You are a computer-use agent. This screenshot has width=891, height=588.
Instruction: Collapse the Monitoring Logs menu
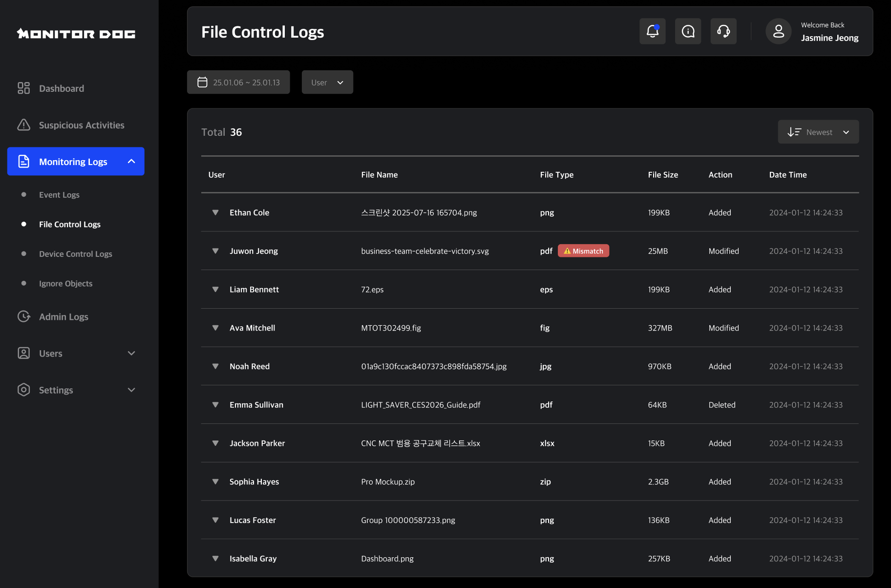tap(131, 161)
